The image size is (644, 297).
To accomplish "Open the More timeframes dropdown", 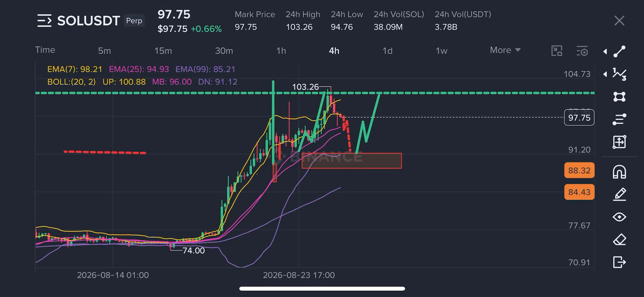I will [x=505, y=50].
